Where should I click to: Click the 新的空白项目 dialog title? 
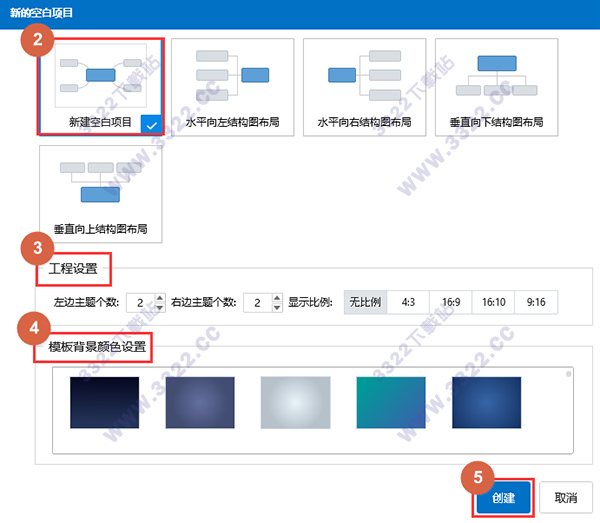pyautogui.click(x=41, y=13)
